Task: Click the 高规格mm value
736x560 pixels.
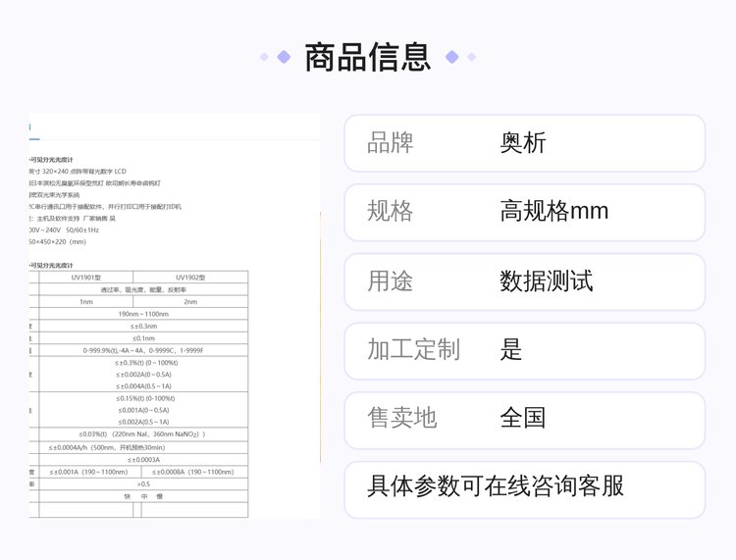Action: (x=554, y=212)
